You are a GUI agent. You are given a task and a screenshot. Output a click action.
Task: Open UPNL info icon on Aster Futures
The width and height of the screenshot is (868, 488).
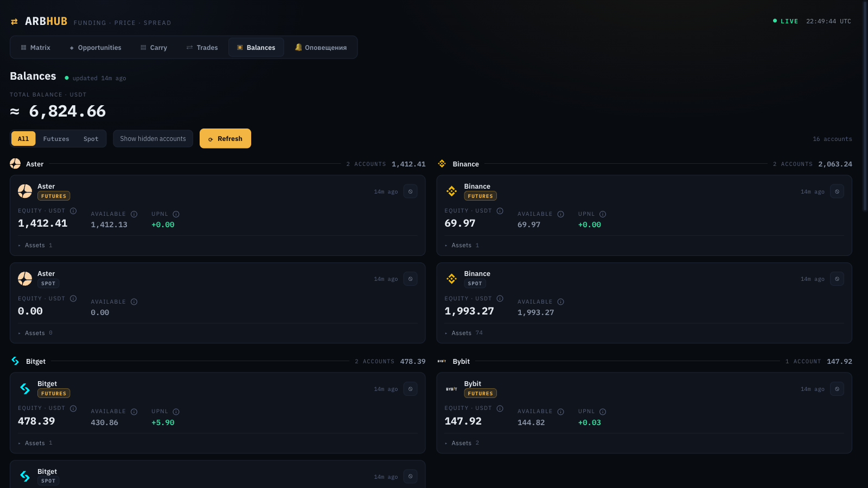click(x=176, y=214)
